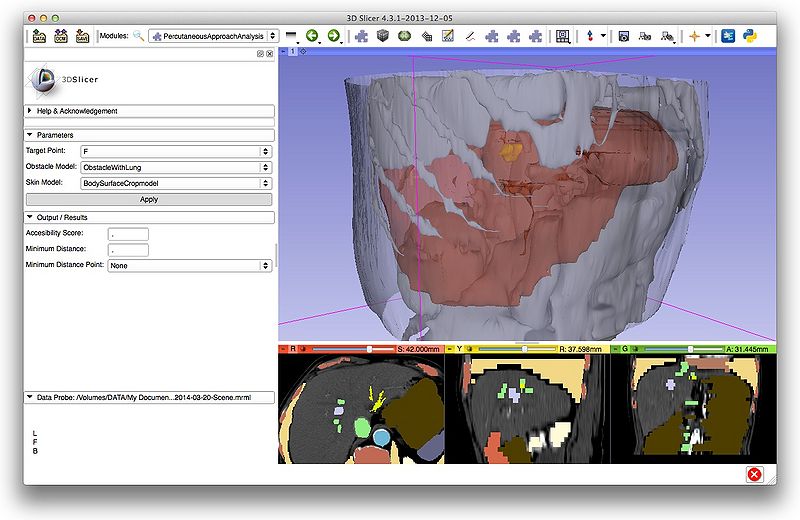Click the load DATA icon
This screenshot has width=800, height=520.
coord(39,36)
